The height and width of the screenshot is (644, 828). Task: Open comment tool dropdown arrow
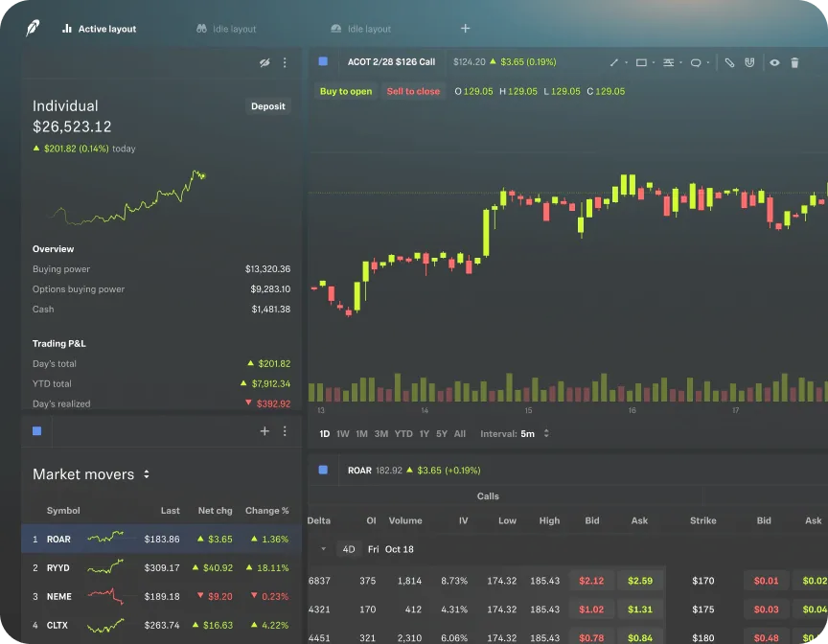pyautogui.click(x=708, y=63)
